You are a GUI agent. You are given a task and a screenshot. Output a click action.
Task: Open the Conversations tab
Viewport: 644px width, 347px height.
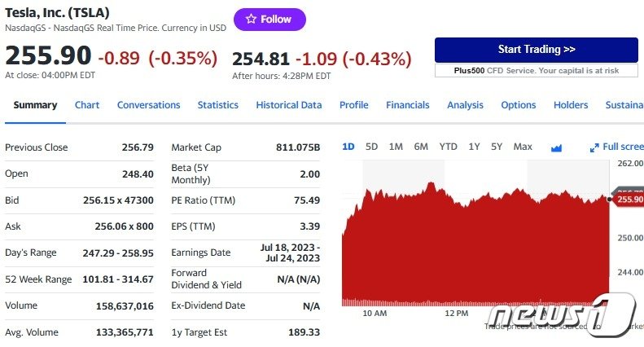[x=148, y=105]
